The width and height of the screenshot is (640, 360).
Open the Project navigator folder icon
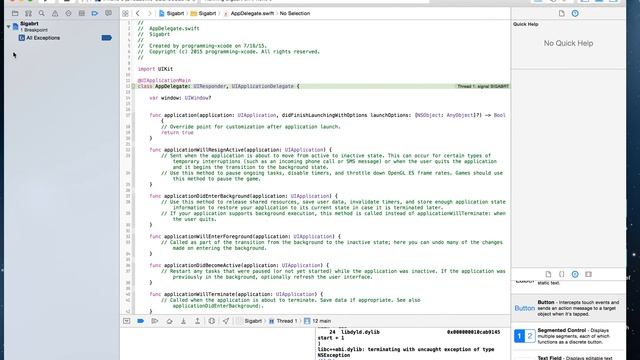click(x=15, y=13)
